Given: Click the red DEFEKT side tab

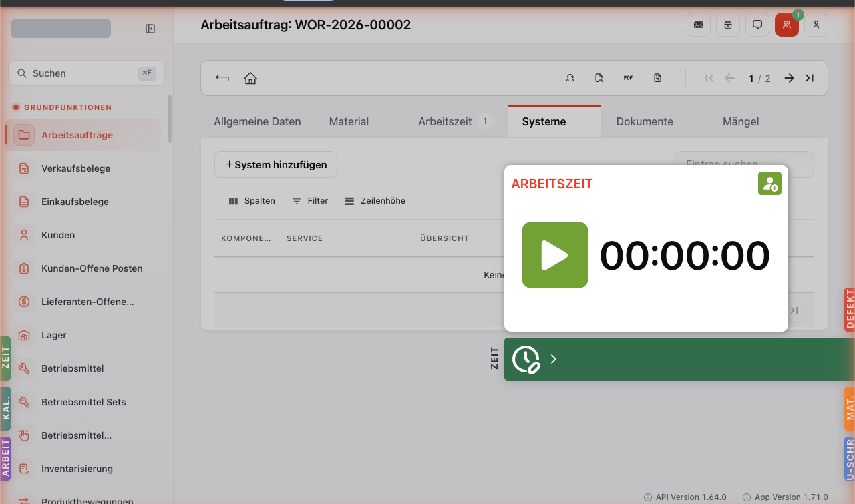Looking at the screenshot, I should 850,310.
